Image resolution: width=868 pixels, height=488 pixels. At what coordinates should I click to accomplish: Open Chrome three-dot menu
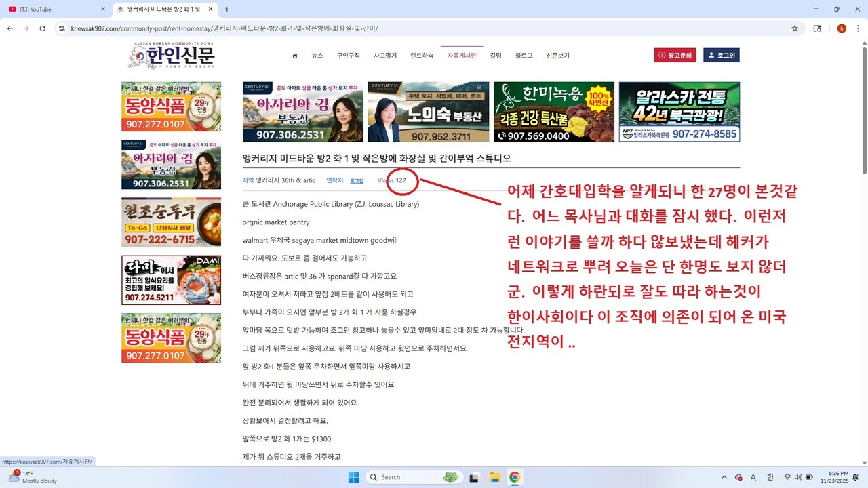click(x=858, y=28)
